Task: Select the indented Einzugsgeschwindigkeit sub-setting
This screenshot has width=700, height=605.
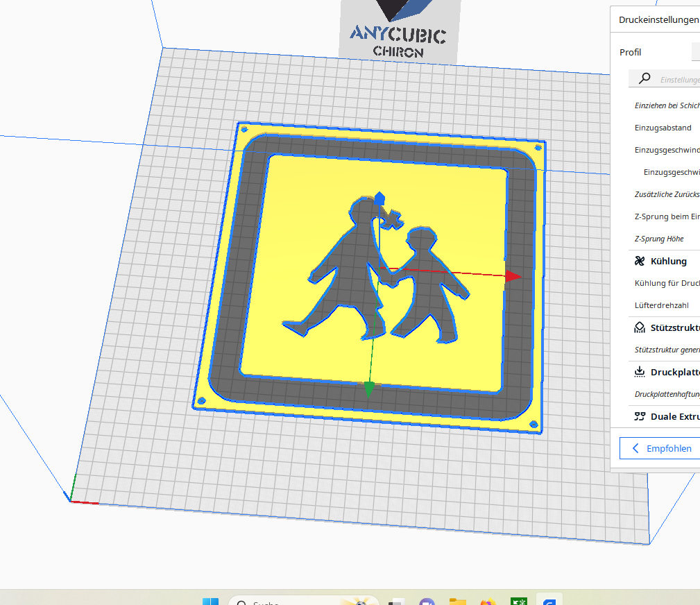Action: click(672, 172)
